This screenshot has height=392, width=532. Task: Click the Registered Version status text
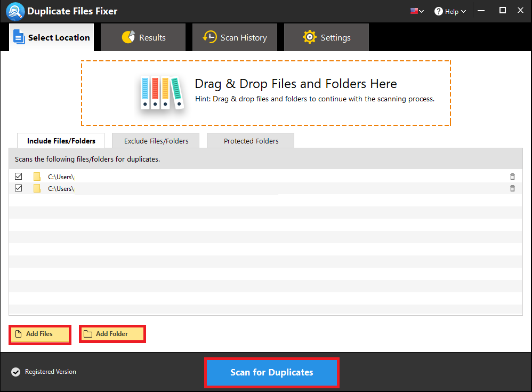[51, 372]
